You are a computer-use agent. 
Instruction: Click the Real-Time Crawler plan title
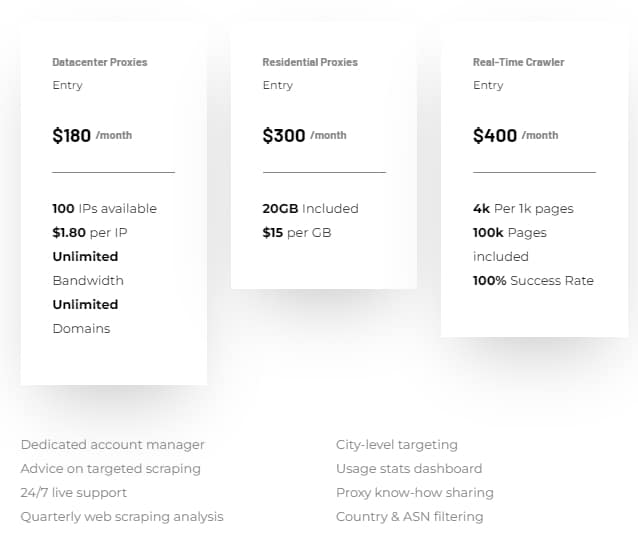[518, 62]
